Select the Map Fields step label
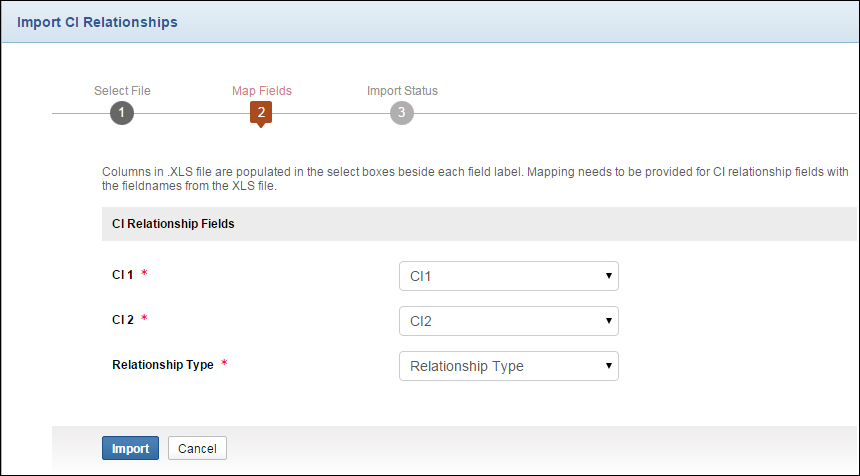This screenshot has width=860, height=476. (262, 91)
